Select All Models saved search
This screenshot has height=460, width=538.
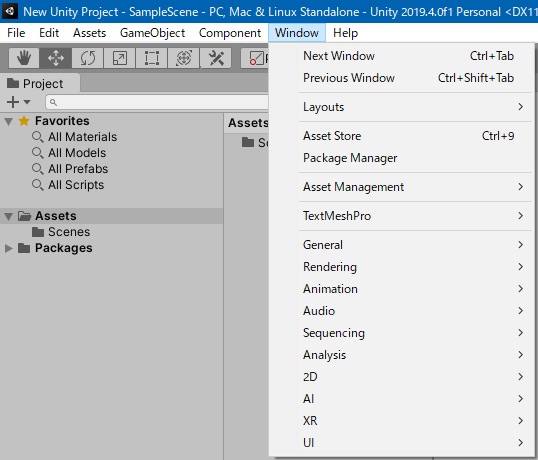pos(77,153)
